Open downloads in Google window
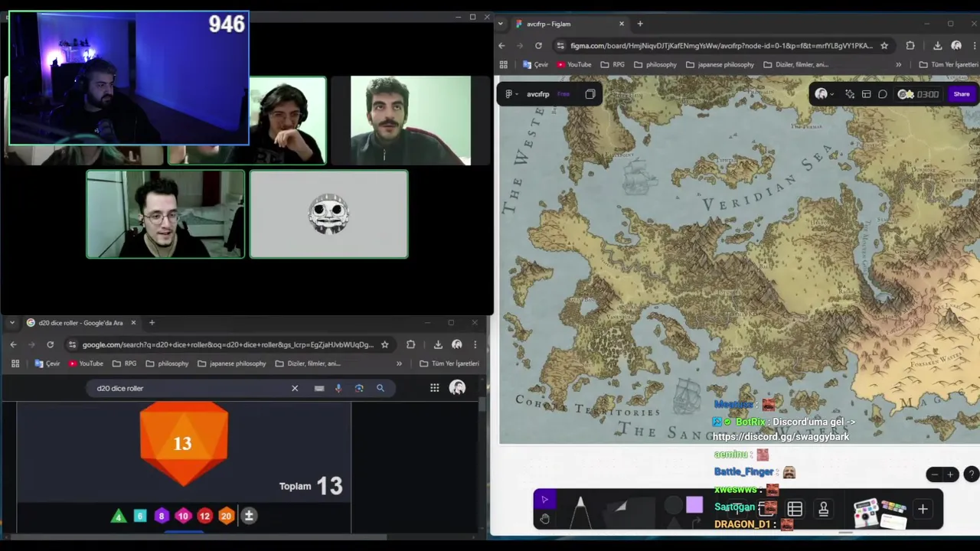The height and width of the screenshot is (551, 980). point(438,344)
